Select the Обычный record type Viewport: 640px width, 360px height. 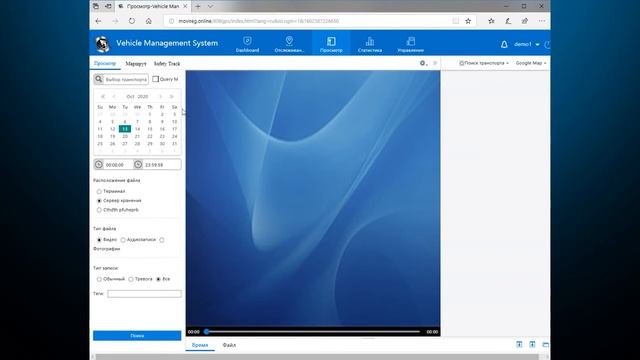tap(99, 279)
